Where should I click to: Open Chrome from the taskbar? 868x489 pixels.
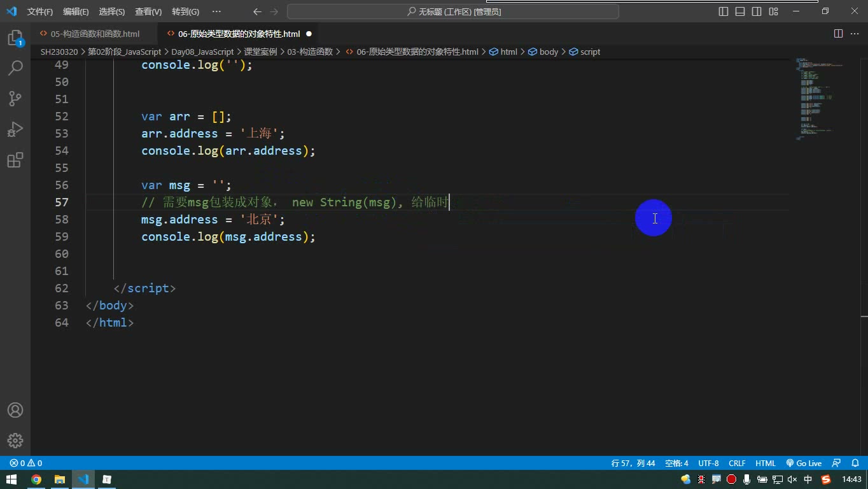36,479
